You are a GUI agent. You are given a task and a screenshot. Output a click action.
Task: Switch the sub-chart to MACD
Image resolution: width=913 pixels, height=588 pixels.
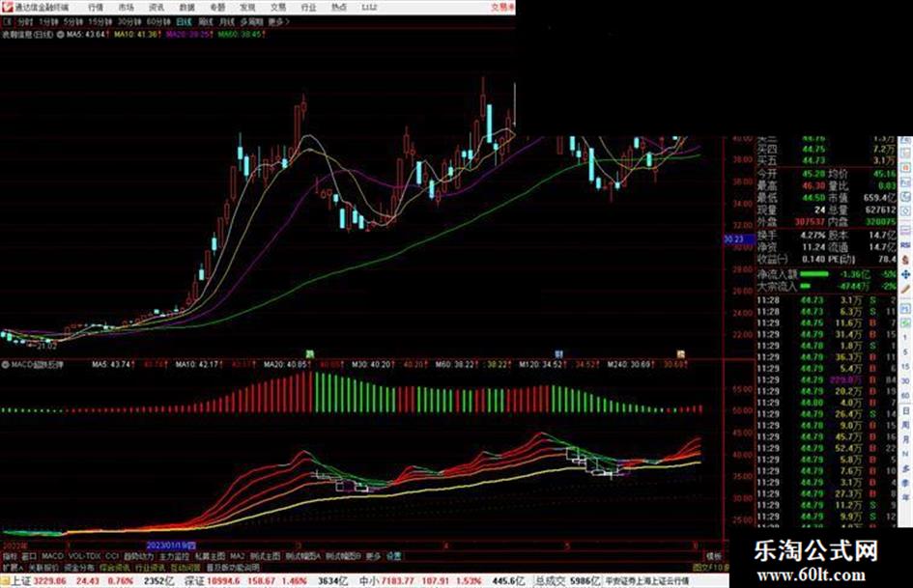52,556
